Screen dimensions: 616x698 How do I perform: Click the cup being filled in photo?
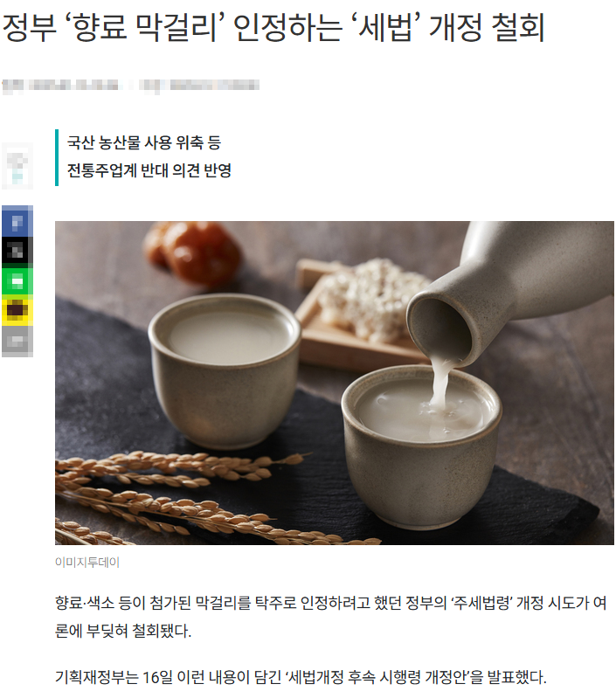click(x=420, y=447)
